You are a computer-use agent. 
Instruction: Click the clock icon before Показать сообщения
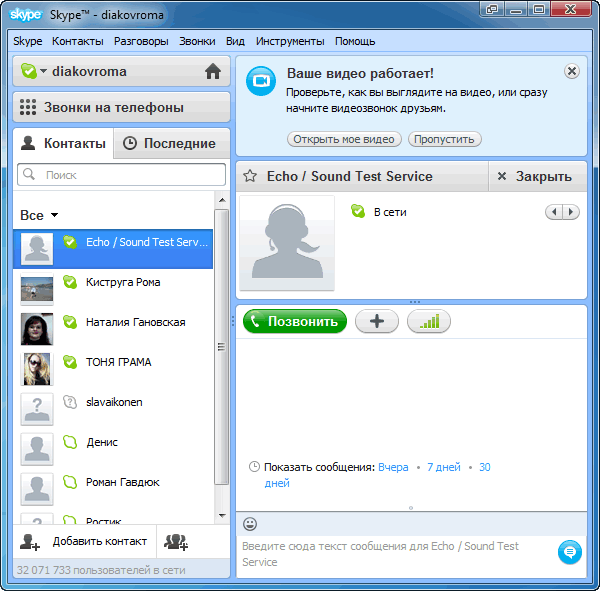[254, 467]
